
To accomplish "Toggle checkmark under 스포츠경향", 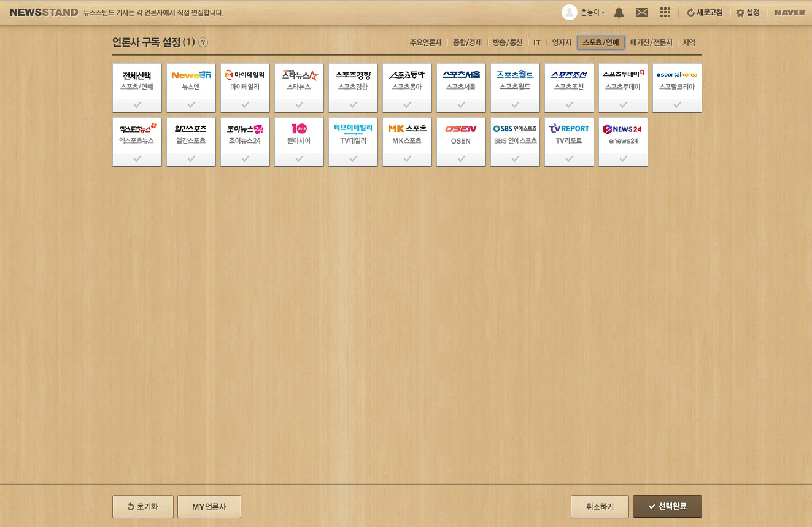I will (x=353, y=105).
